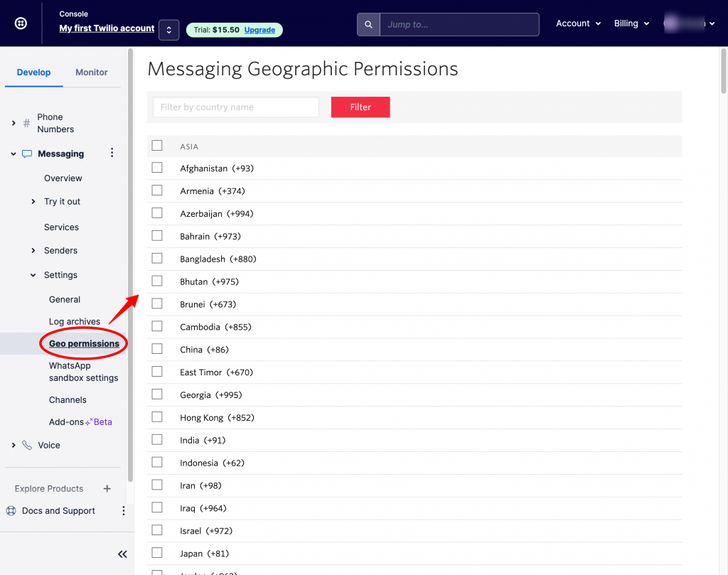Click the search magnifier icon
Image resolution: width=728 pixels, height=575 pixels.
tap(368, 25)
